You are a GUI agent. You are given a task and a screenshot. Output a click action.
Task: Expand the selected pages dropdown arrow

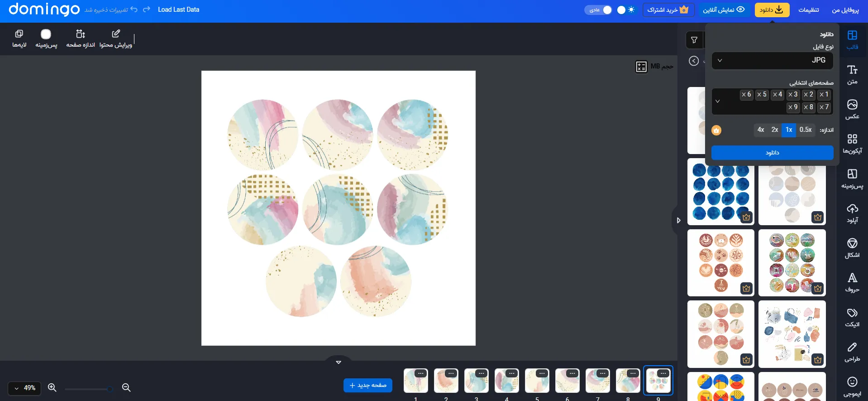point(718,101)
